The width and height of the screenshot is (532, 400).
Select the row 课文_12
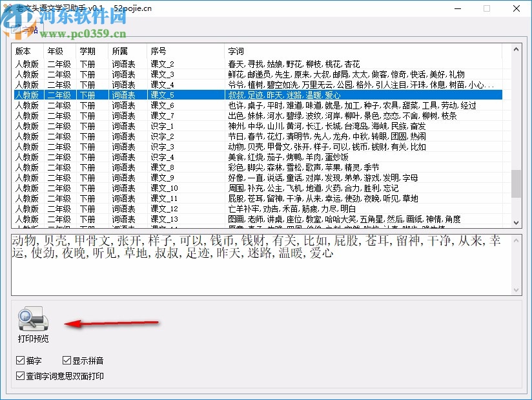(258, 209)
